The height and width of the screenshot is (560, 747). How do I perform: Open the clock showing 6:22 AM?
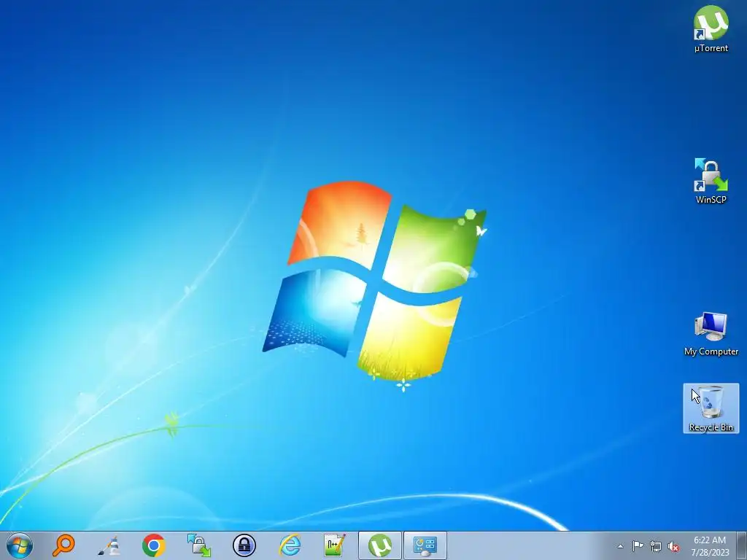pos(710,545)
